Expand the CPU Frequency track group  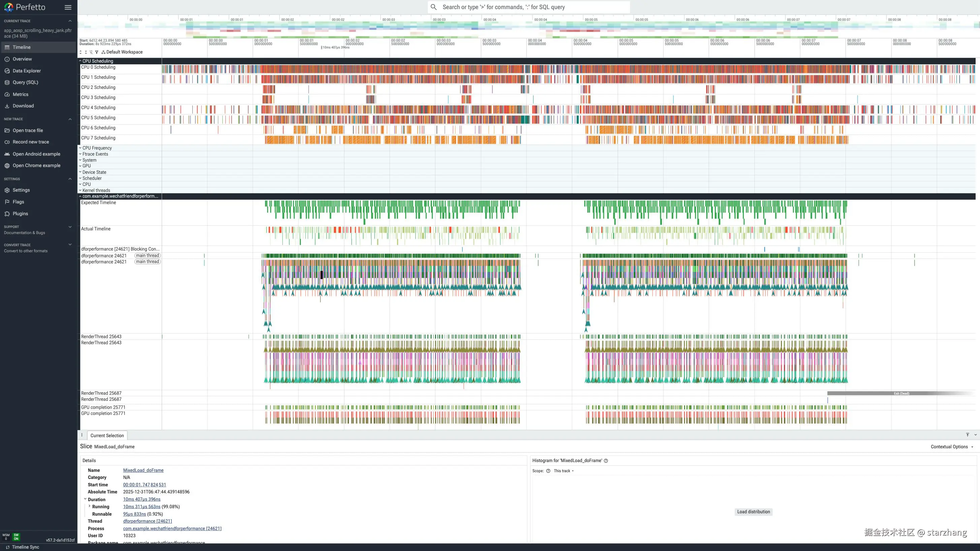tap(80, 148)
